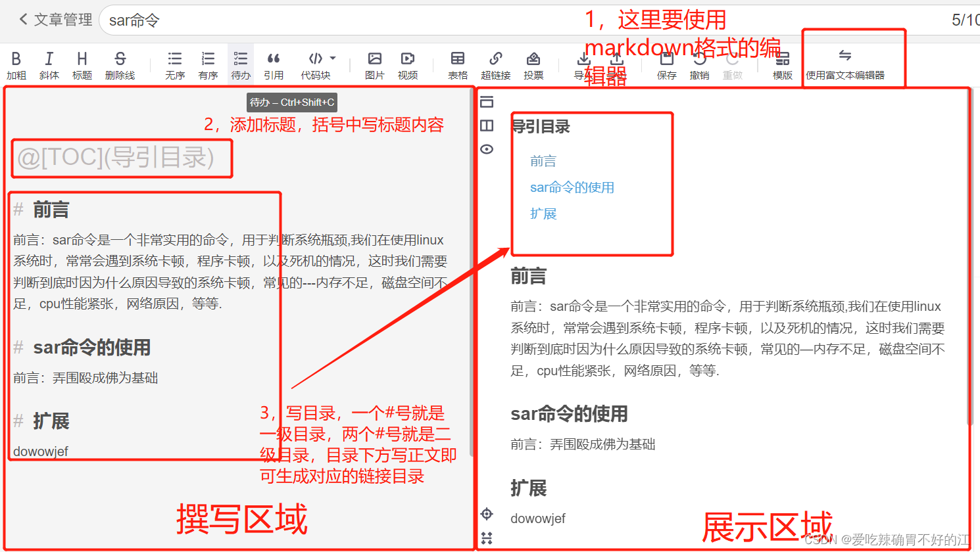Insert a to-do list (待办)
Viewport: 980px width, 552px height.
(241, 66)
